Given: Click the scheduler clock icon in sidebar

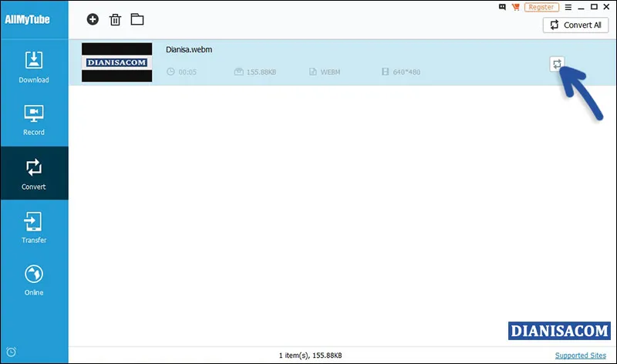Looking at the screenshot, I should 11,352.
